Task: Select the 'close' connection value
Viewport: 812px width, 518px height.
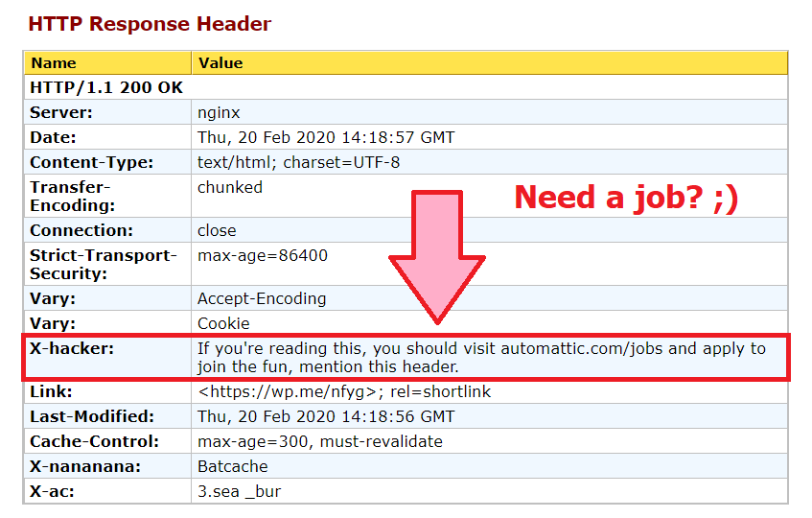Action: (x=217, y=230)
